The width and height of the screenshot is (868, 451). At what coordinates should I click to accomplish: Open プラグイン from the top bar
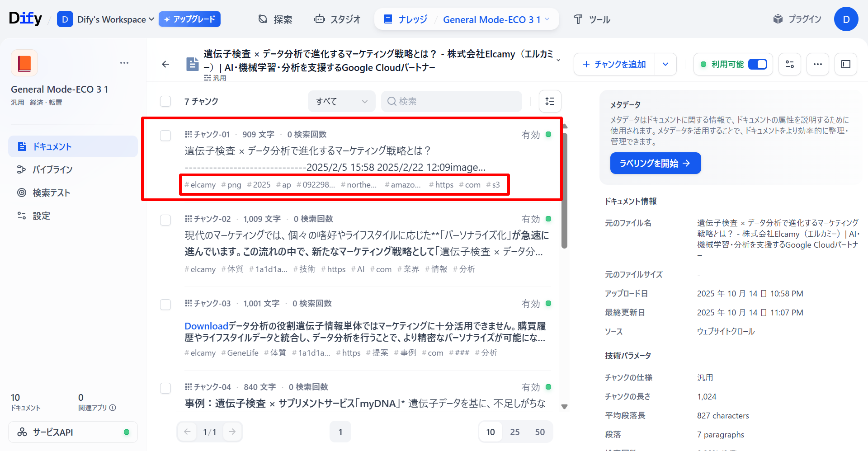coord(797,19)
